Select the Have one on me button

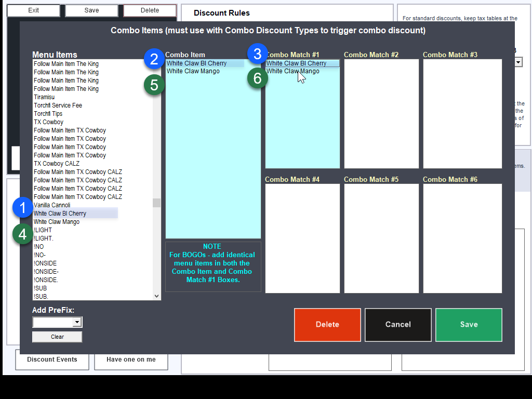[x=131, y=360]
